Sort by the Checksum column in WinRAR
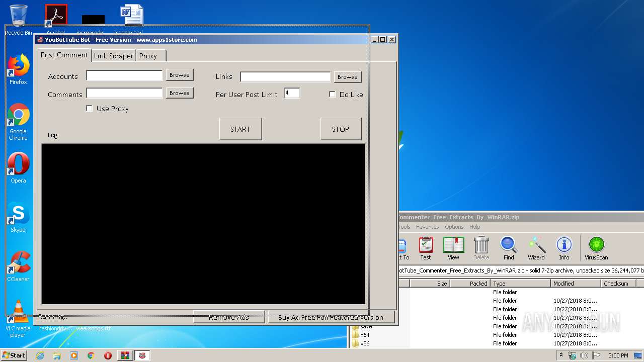 pos(619,284)
